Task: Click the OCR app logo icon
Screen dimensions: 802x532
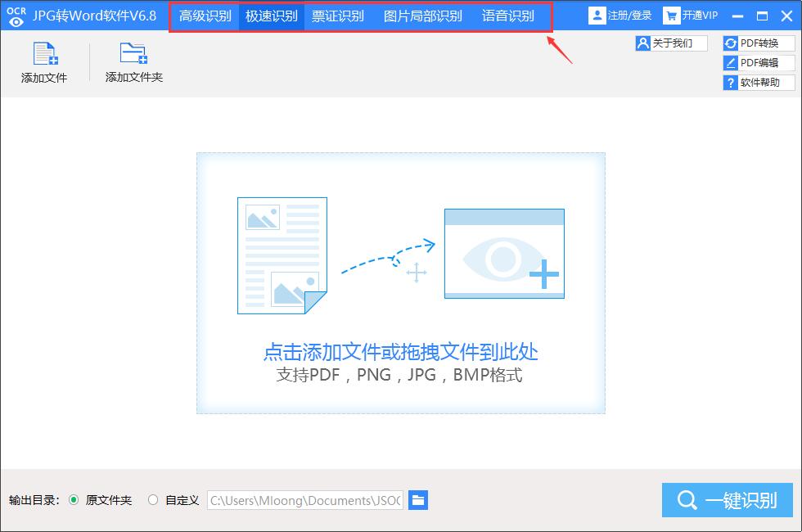Action: coord(16,16)
